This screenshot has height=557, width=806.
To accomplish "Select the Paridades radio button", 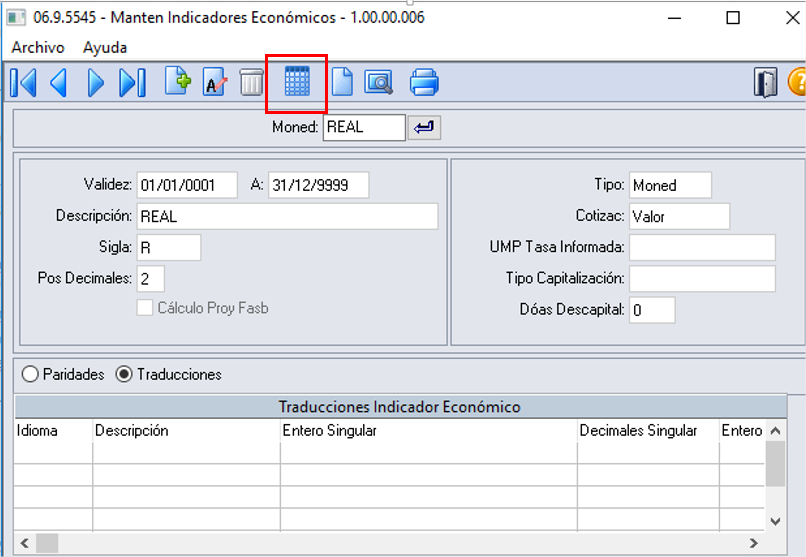I will (30, 374).
